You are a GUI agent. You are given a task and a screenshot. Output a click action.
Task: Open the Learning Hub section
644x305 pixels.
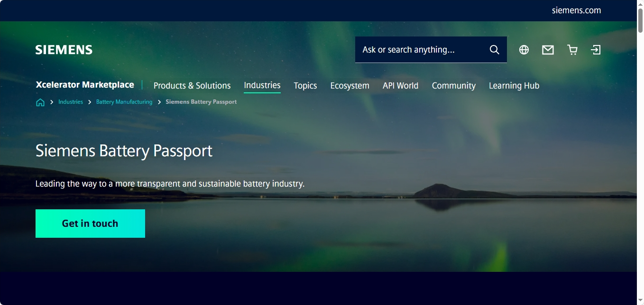[x=514, y=86]
